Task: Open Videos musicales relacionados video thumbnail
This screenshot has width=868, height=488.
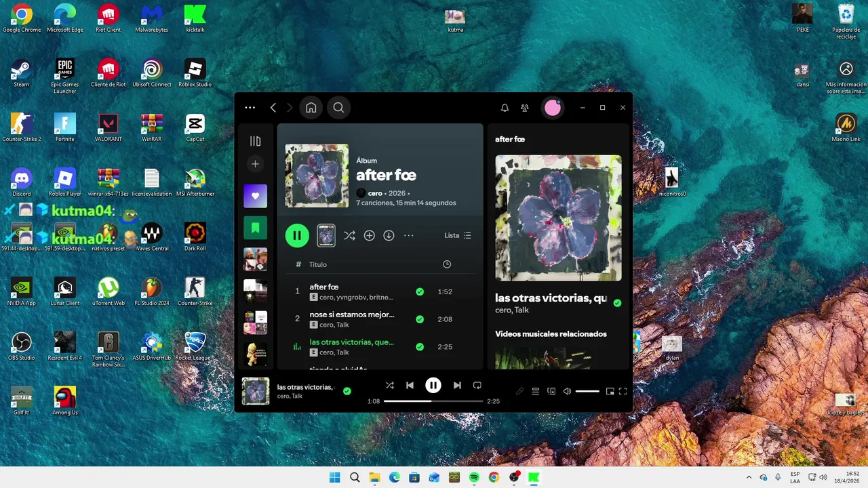Action: 558,358
